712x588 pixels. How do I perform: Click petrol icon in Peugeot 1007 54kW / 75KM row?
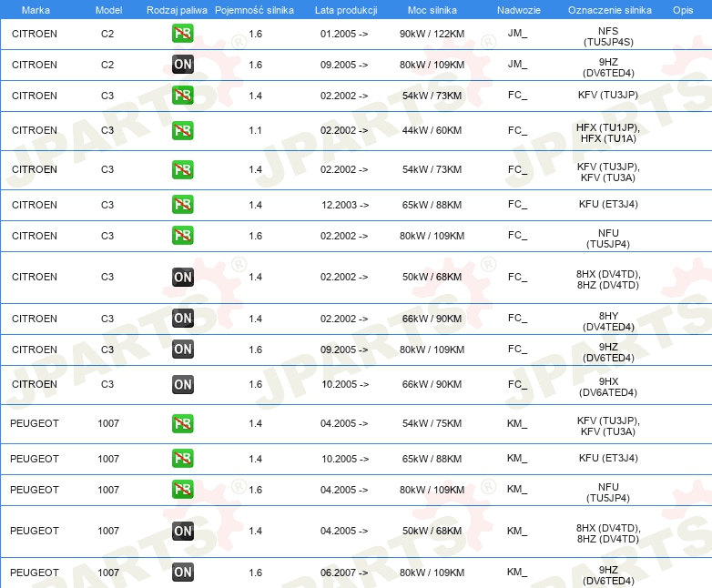[x=182, y=423]
